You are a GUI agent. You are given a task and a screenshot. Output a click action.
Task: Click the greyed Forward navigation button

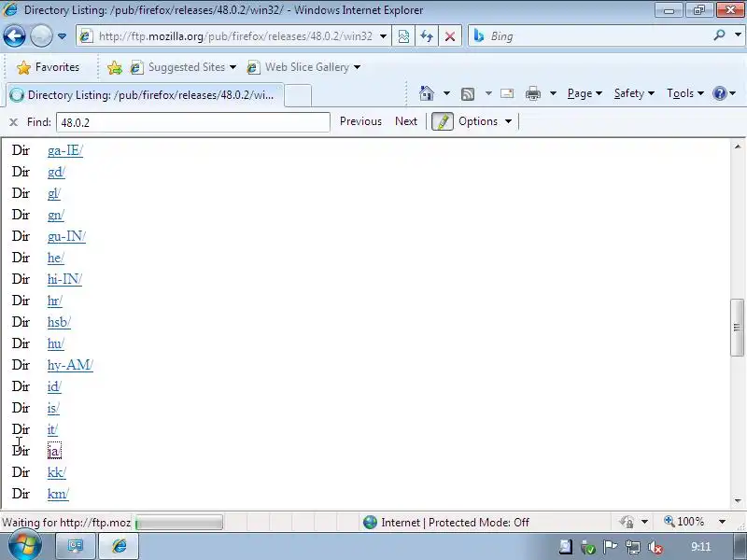click(41, 36)
